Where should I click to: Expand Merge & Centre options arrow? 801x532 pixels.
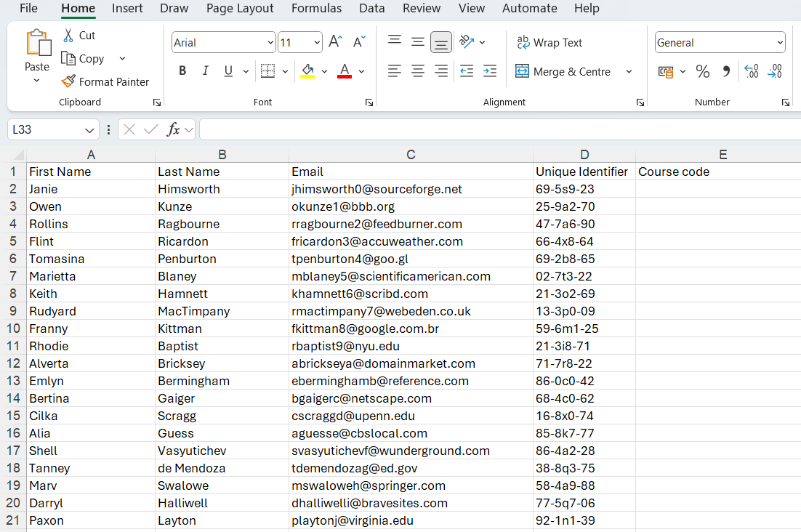[629, 71]
